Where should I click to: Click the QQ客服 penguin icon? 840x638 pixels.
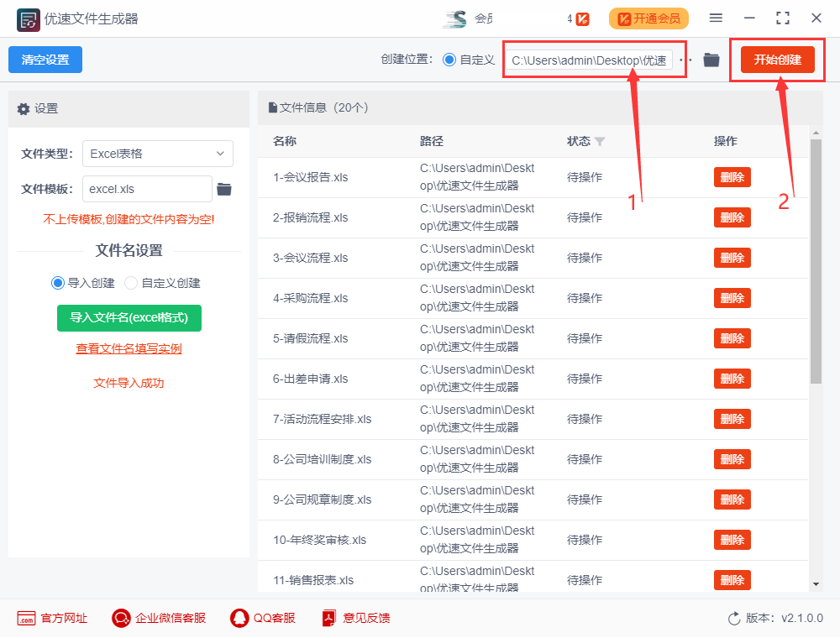pyautogui.click(x=239, y=618)
